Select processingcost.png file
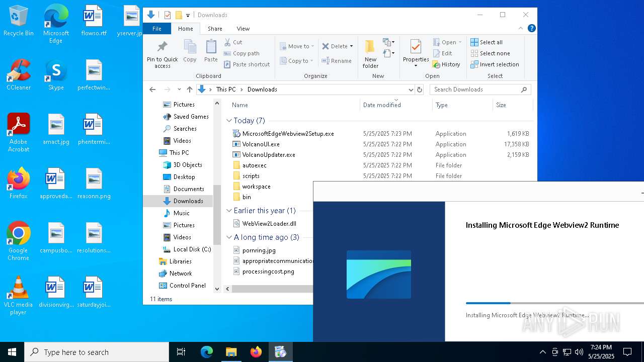The height and width of the screenshot is (362, 644). [264, 271]
